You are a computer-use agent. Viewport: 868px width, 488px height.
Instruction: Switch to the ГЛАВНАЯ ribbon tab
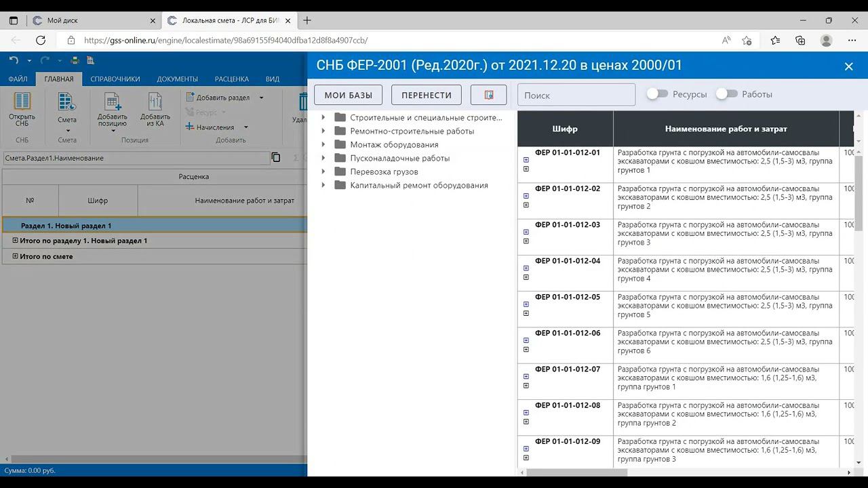coord(59,79)
